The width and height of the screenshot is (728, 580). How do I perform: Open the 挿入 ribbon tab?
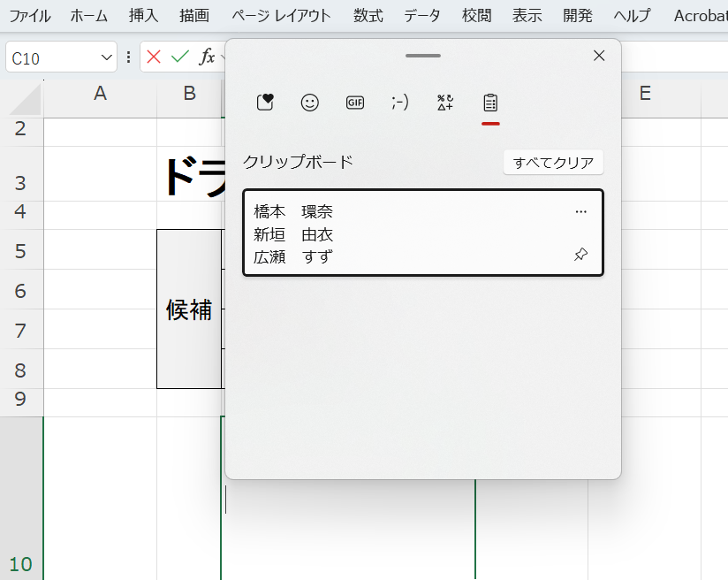(x=143, y=15)
